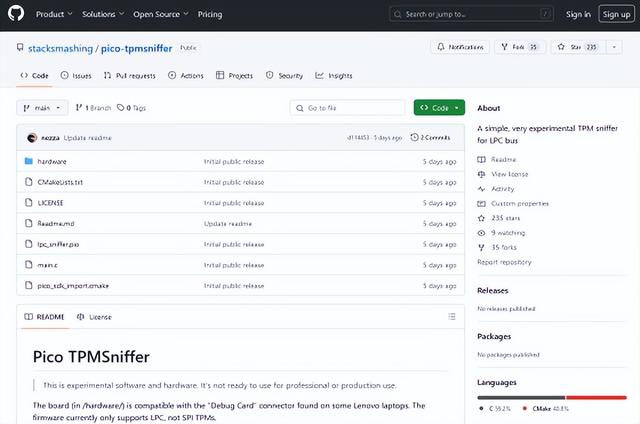Click the Notifications bell button

460,47
